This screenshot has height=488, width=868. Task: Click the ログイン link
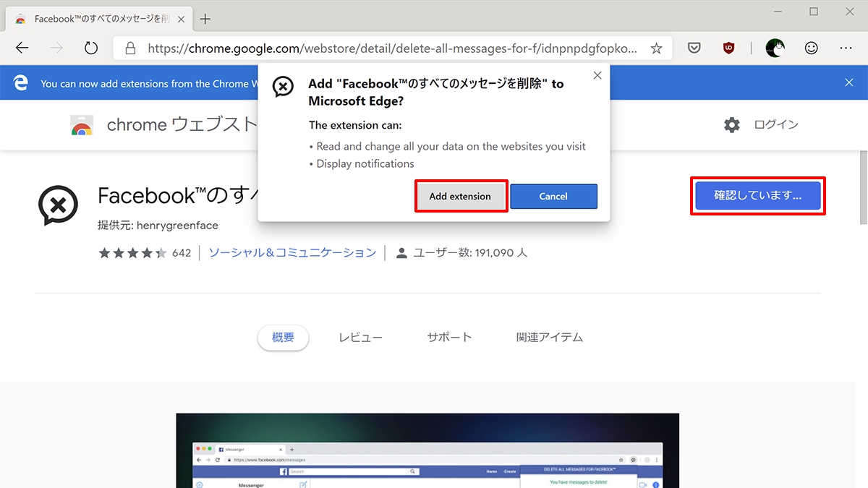(776, 125)
